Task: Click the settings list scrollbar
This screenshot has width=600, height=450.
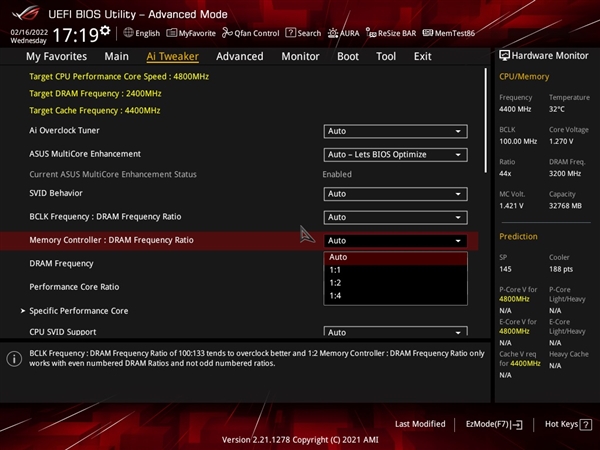Action: point(486,121)
